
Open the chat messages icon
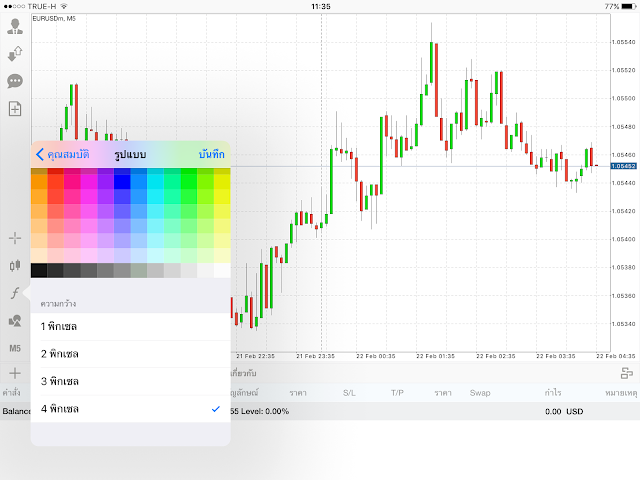(x=15, y=81)
